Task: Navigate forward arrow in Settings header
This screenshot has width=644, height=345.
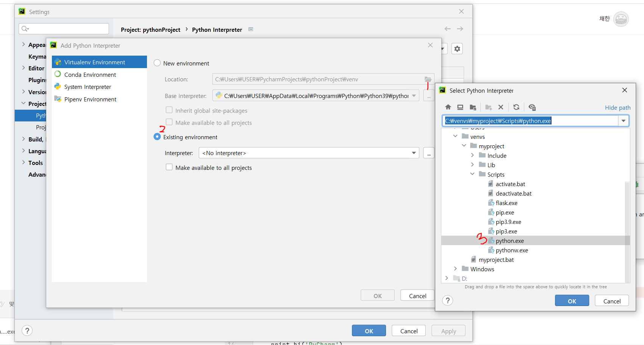Action: [460, 29]
